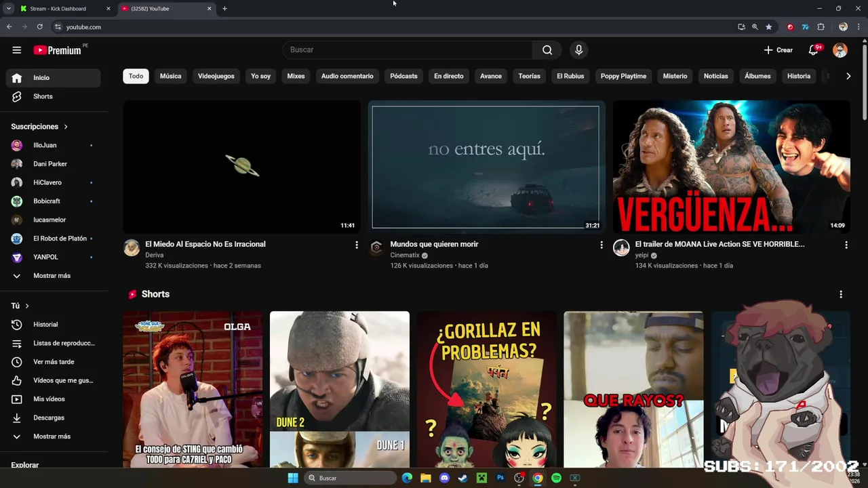
Task: Open the DUNE 2 Short thumbnail
Action: [x=340, y=390]
